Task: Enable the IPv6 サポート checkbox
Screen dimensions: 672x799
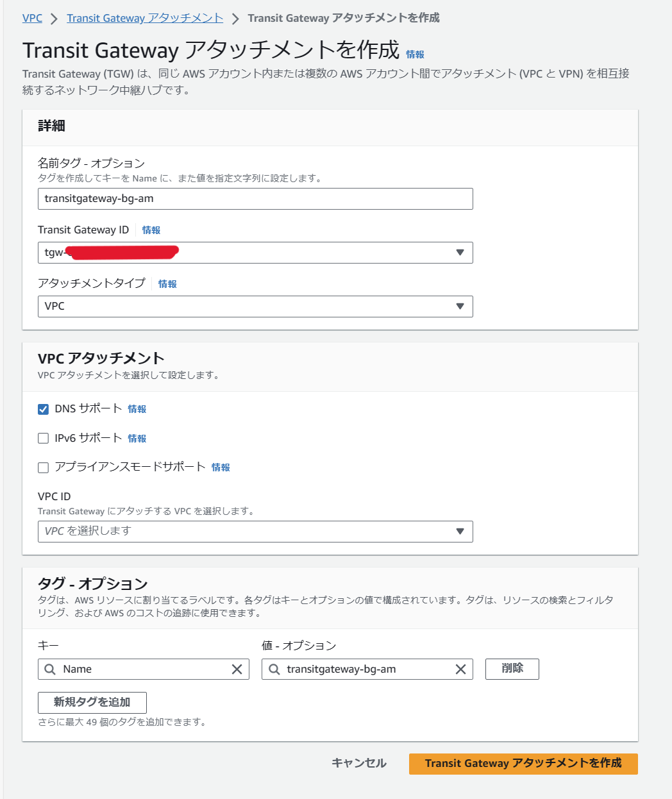Action: (44, 439)
